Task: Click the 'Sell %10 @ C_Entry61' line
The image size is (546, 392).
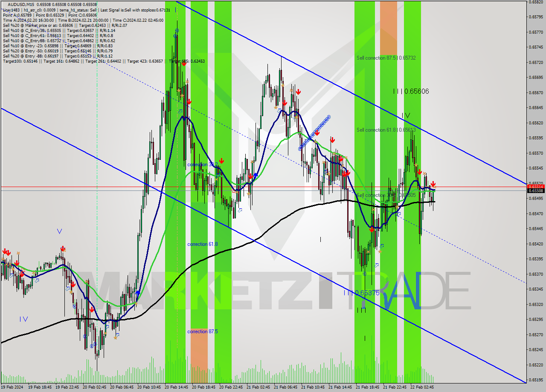Action: (x=58, y=35)
